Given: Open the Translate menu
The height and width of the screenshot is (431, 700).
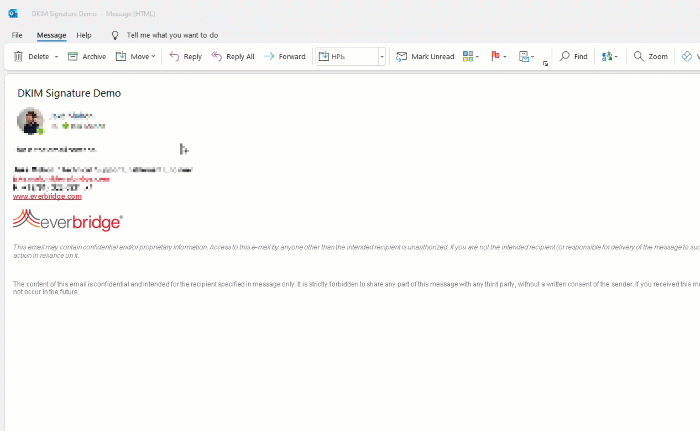Looking at the screenshot, I should (609, 57).
